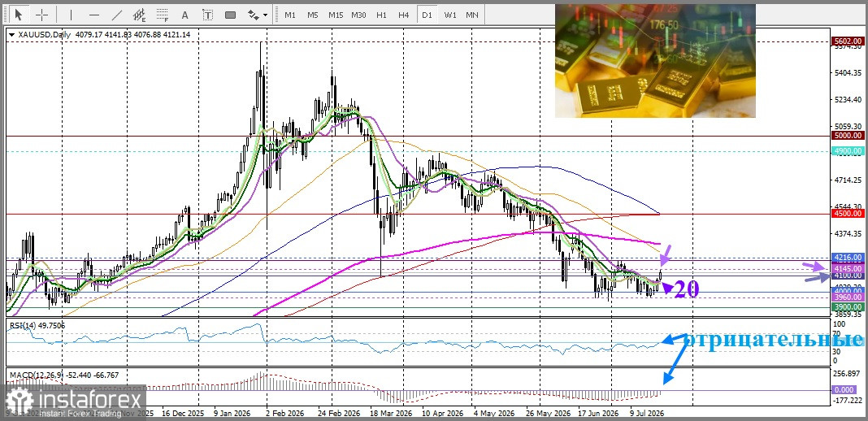
Task: Click the 4216.00 price level label
Action: tap(848, 258)
